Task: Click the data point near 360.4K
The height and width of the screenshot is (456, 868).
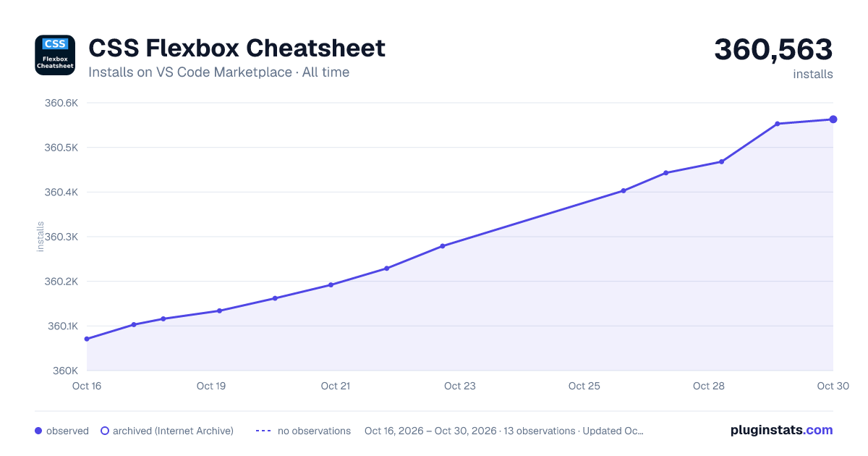Action: click(x=624, y=190)
